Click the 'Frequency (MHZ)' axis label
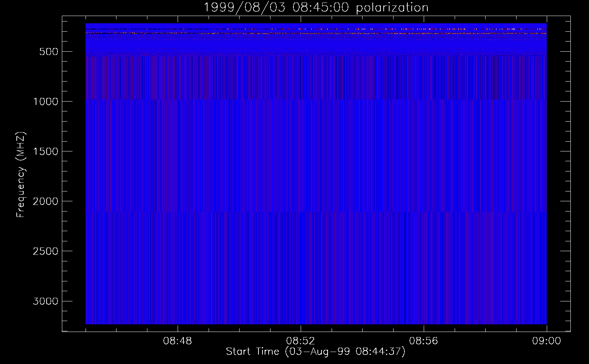This screenshot has width=589, height=364. point(21,175)
